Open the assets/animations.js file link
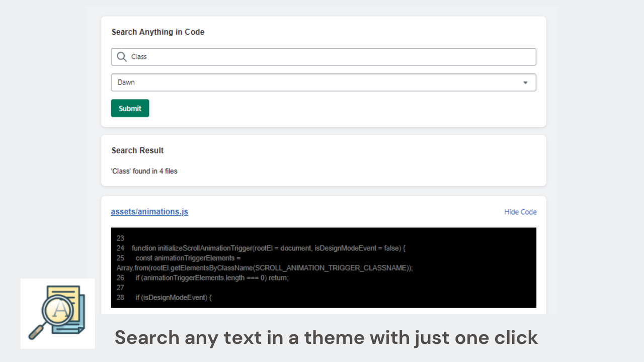Viewport: 644px width, 362px height. click(x=149, y=212)
